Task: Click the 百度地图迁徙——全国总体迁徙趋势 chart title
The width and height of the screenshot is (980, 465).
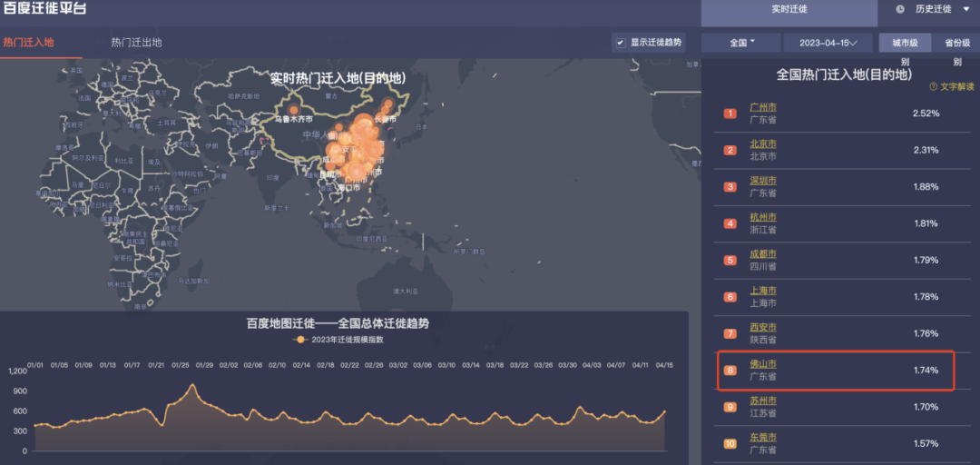Action: 338,323
